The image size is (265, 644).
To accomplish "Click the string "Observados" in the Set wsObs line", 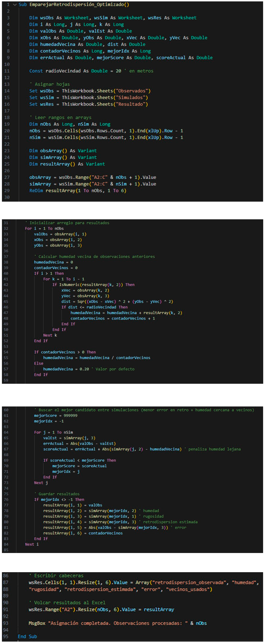I will coord(132,91).
